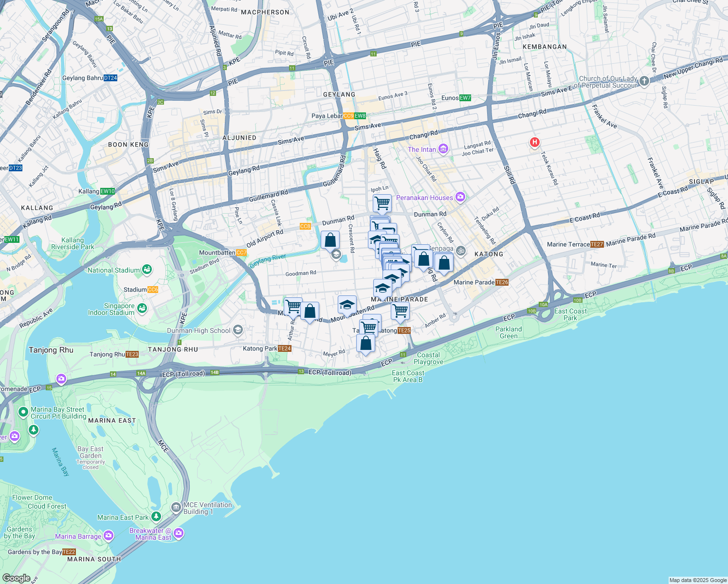
Task: Click the church marker for Our Lady of Perpetual Succour
Action: point(643,81)
